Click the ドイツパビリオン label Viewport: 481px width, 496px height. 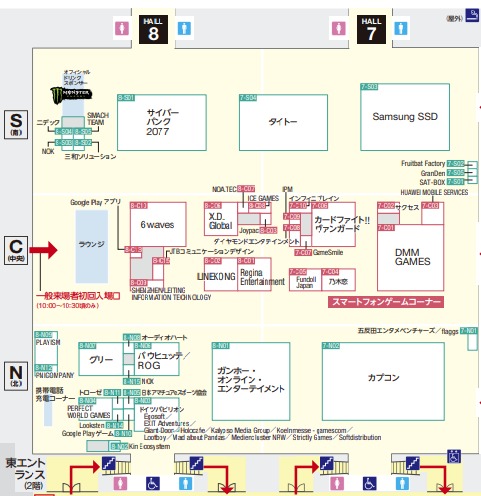tap(162, 409)
